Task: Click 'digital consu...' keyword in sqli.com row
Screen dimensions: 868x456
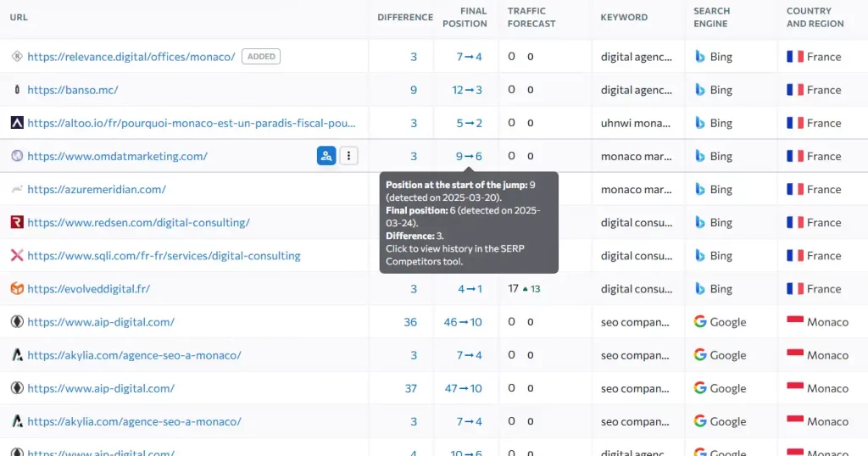Action: [637, 256]
